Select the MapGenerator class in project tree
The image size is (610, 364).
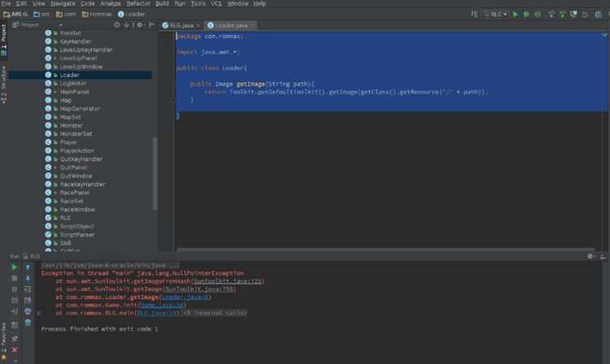[81, 109]
